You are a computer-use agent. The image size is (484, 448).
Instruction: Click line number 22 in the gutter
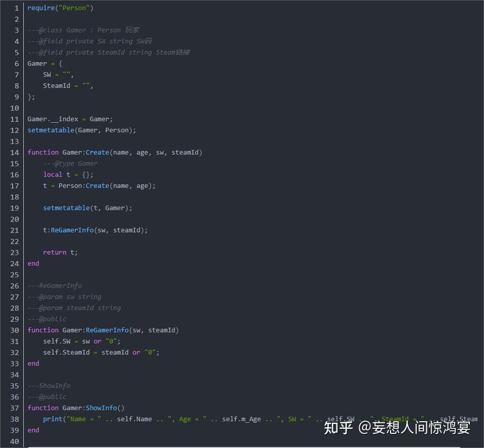[x=15, y=241]
